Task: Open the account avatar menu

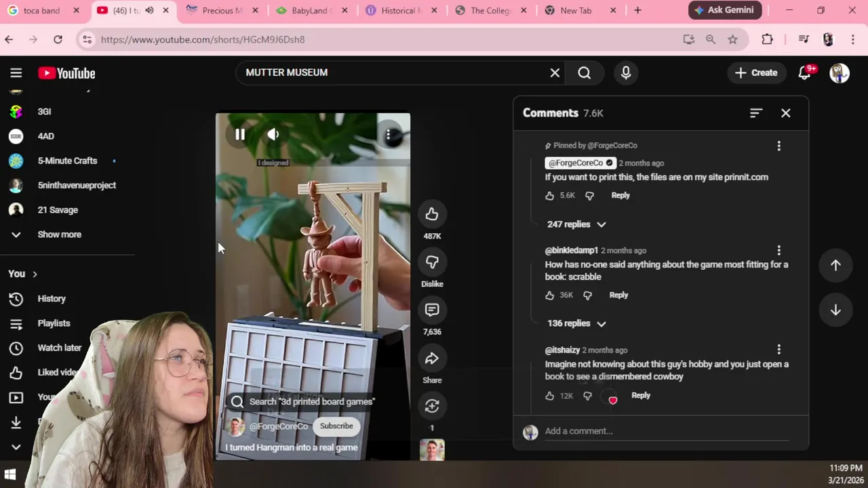Action: tap(840, 73)
